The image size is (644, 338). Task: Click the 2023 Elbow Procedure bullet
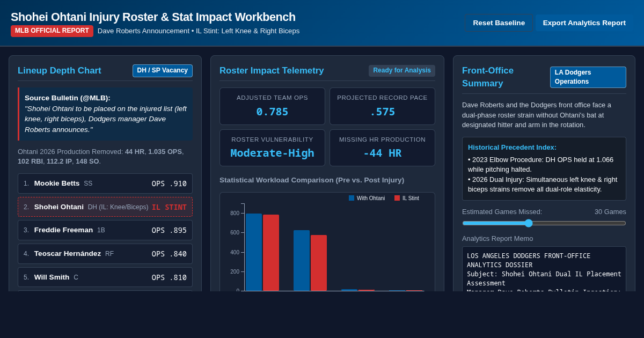[540, 164]
